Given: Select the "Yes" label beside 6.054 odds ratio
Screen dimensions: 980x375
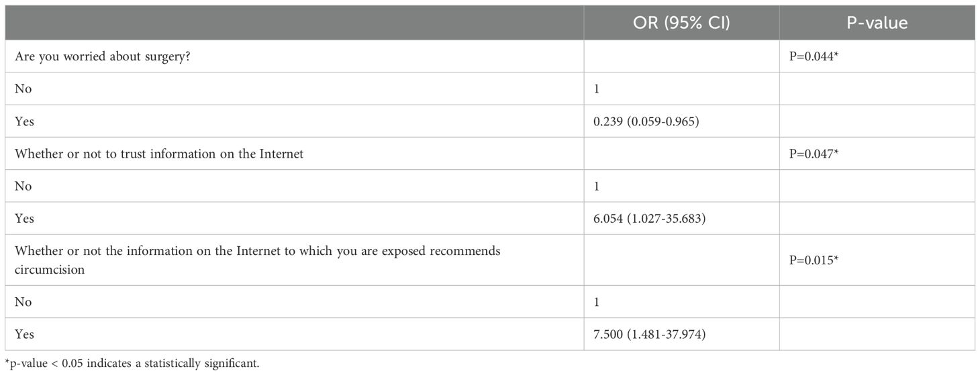Looking at the screenshot, I should 24,219.
